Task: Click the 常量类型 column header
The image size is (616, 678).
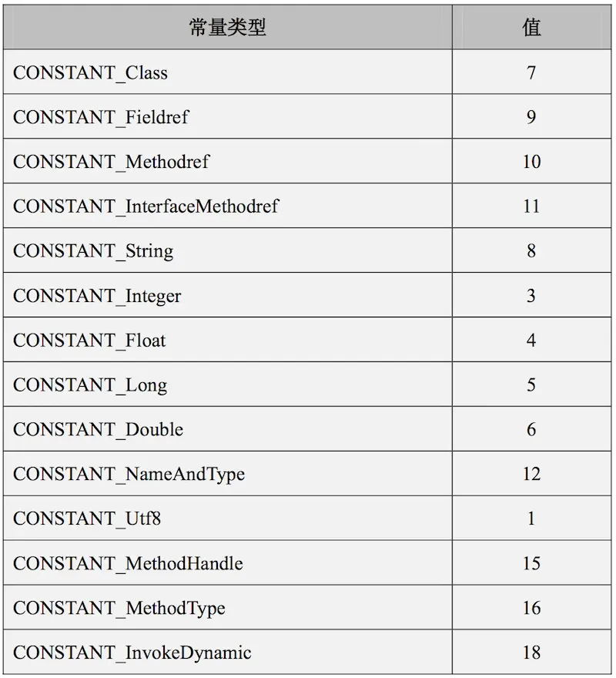Action: coord(227,28)
